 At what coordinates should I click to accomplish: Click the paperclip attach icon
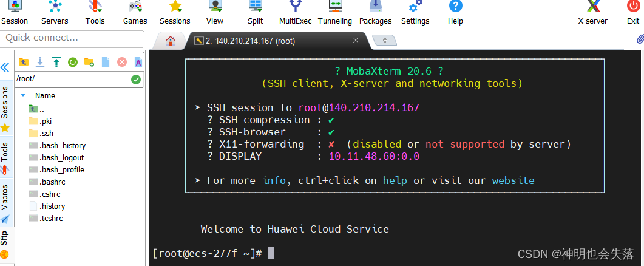639,39
